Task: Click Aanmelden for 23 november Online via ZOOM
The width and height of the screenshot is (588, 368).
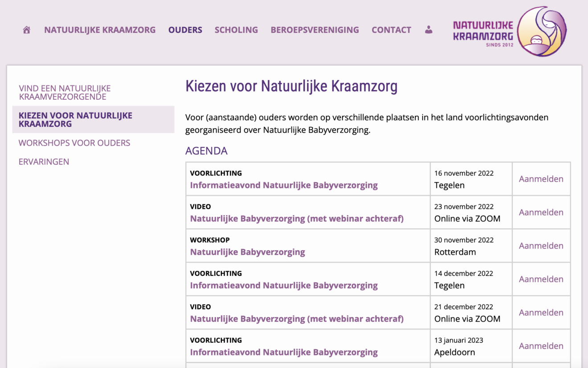Action: pos(541,213)
